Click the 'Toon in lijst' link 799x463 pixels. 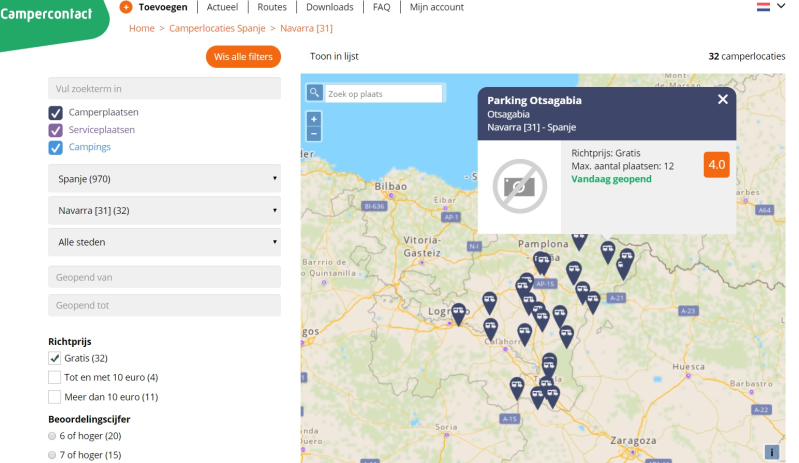coord(334,57)
